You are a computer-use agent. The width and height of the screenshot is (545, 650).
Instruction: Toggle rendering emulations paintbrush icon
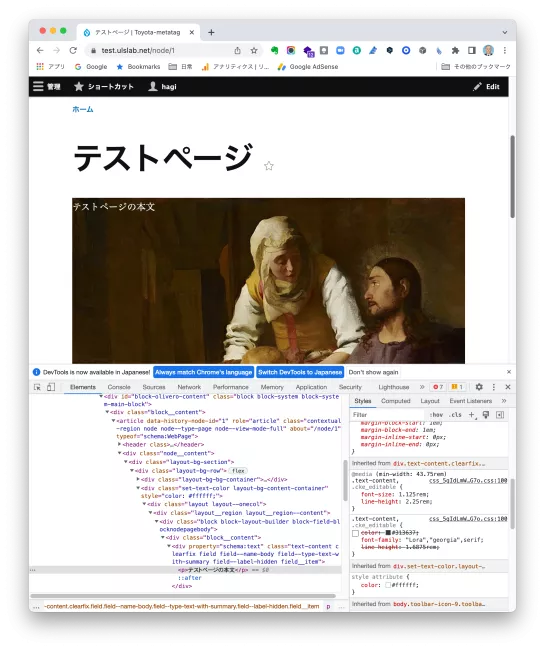[486, 415]
